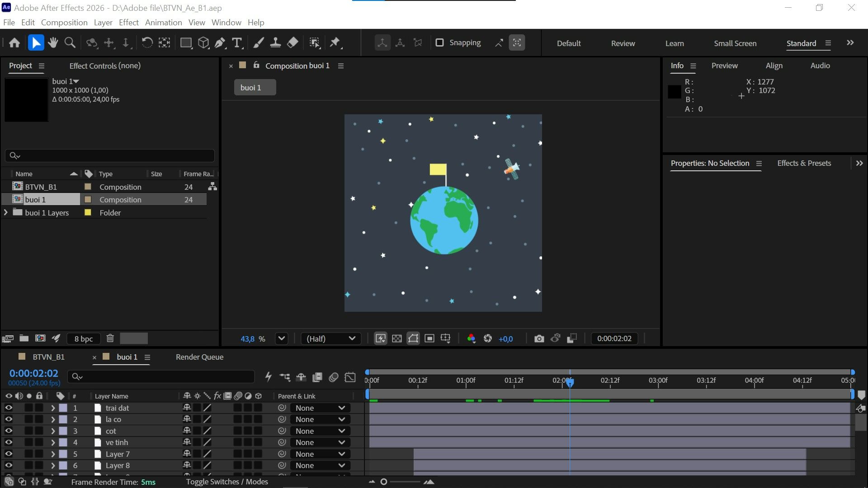Image resolution: width=868 pixels, height=488 pixels.
Task: Click the 8 bpc color depth button
Action: click(x=84, y=338)
